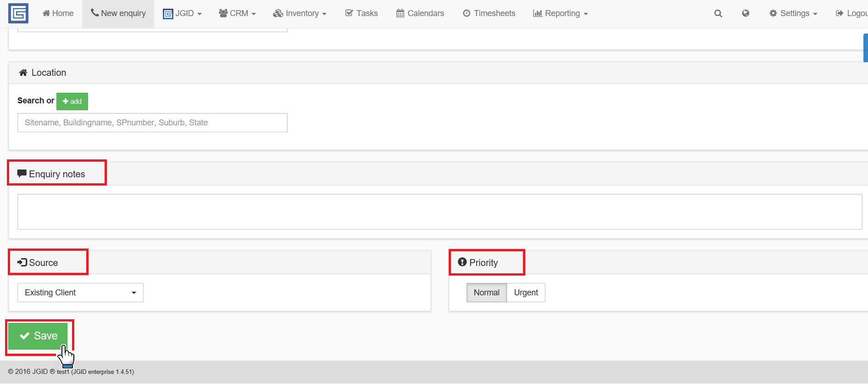This screenshot has height=384, width=868.
Task: Set priority to Normal
Action: tap(486, 293)
